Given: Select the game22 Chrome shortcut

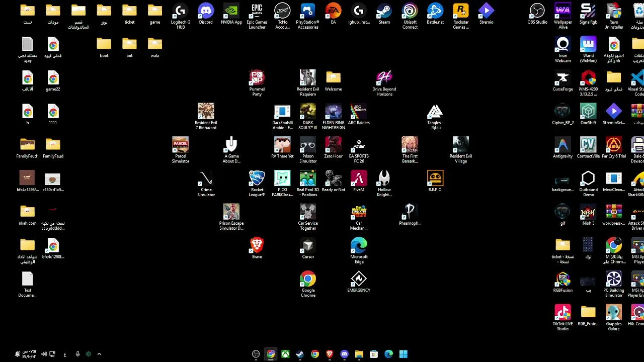Looking at the screenshot, I should click(x=53, y=80).
